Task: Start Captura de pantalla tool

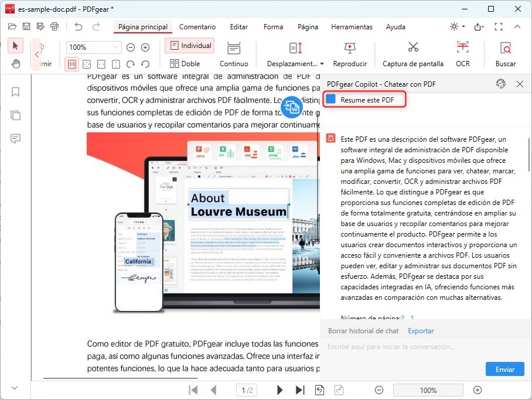Action: (x=413, y=54)
